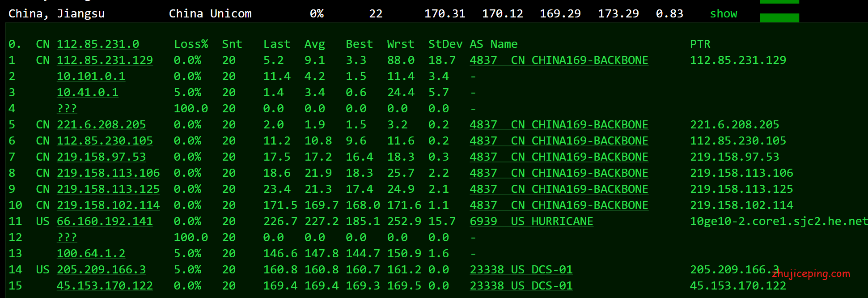868x298 pixels.
Task: Open IP link 219.158.113.125
Action: [108, 189]
